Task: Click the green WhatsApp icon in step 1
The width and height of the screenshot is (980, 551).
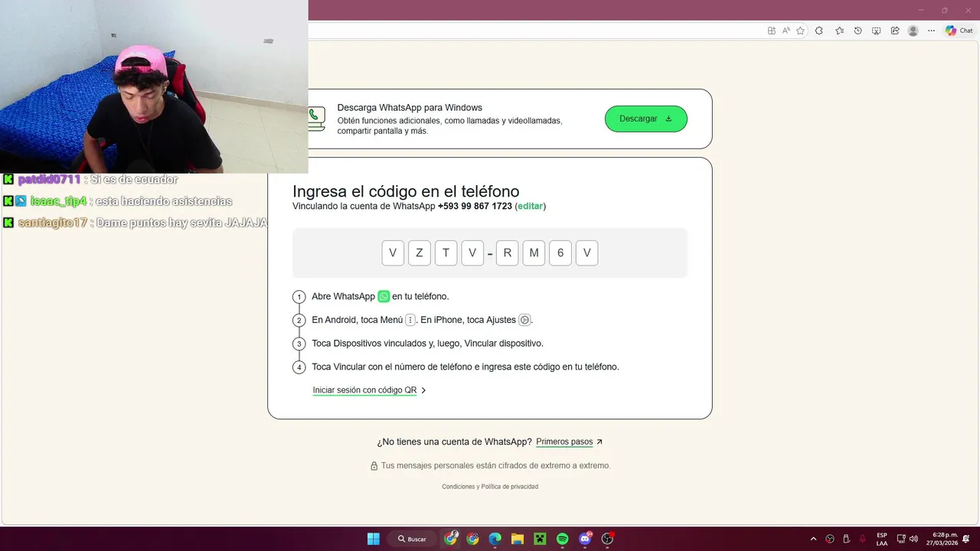Action: (x=384, y=296)
